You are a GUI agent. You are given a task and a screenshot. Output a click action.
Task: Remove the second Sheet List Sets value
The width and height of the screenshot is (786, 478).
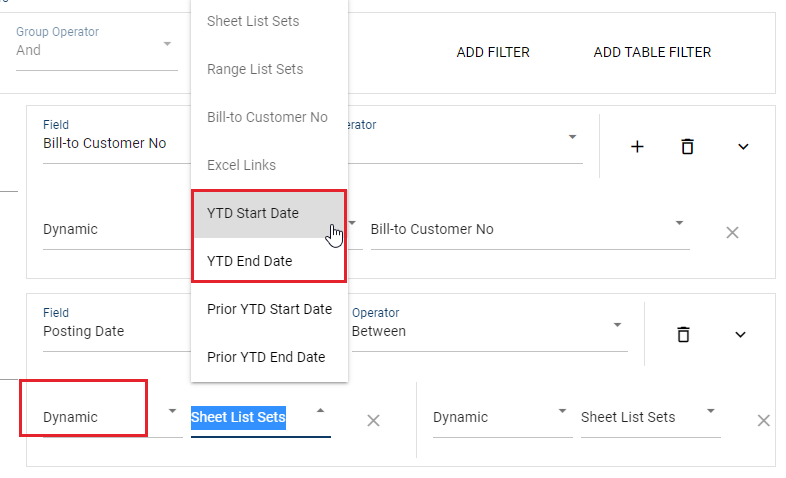click(763, 420)
